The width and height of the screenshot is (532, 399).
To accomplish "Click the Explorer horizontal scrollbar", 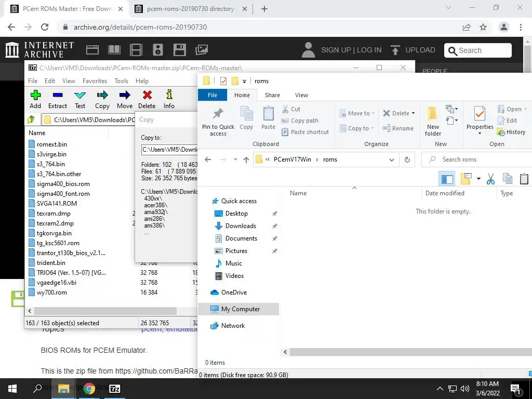I will [410, 352].
